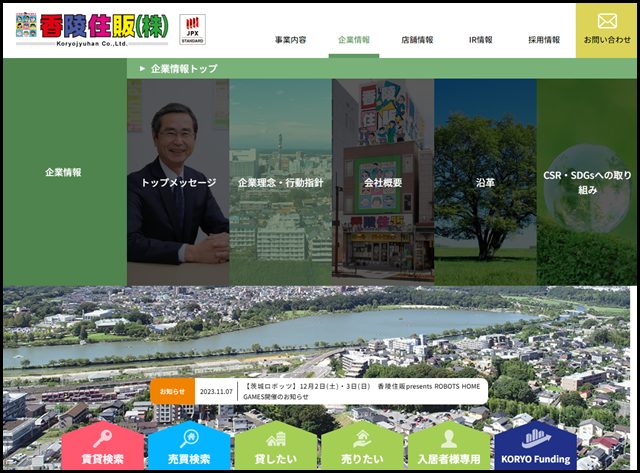The width and height of the screenshot is (640, 473).
Task: Click the お問い合わせ button
Action: (x=607, y=31)
